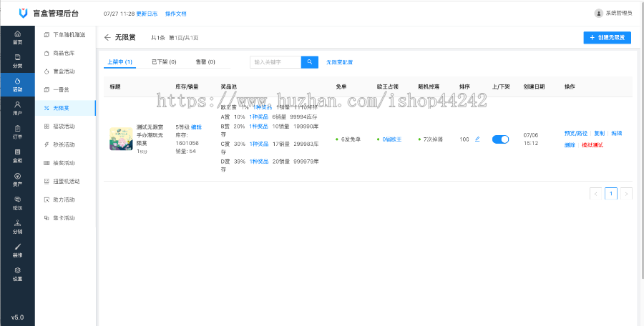This screenshot has height=326, width=644.
Task: Focus the 输入关键字 search field
Action: [275, 62]
